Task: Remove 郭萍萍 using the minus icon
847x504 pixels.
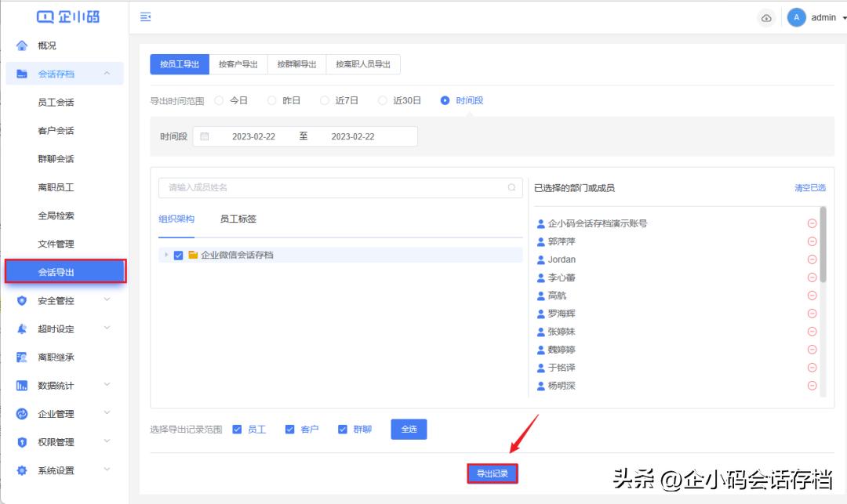Action: (812, 241)
